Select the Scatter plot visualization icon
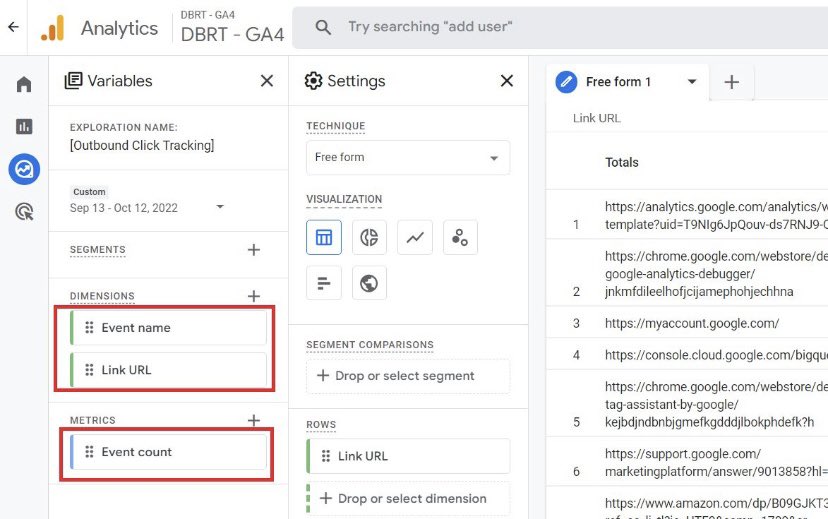Viewport: 828px width, 519px height. click(460, 238)
